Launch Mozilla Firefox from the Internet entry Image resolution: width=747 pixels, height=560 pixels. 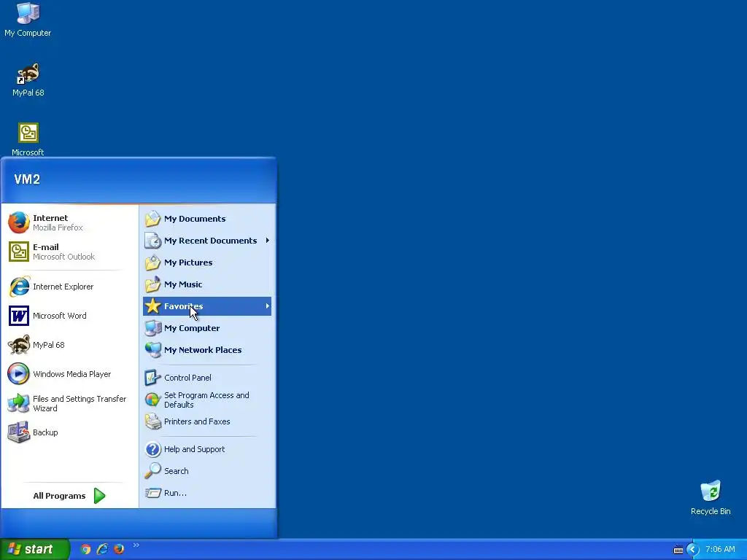point(69,222)
